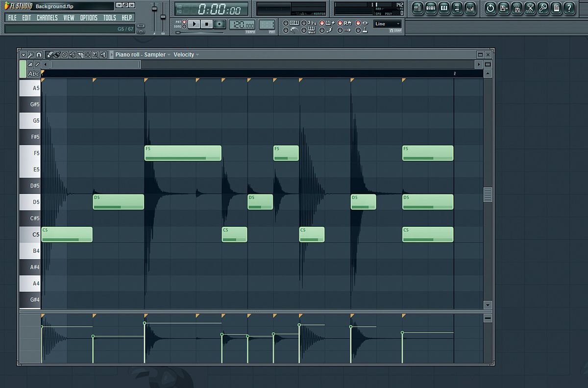
Task: Open the CHANNELS menu
Action: coord(47,18)
